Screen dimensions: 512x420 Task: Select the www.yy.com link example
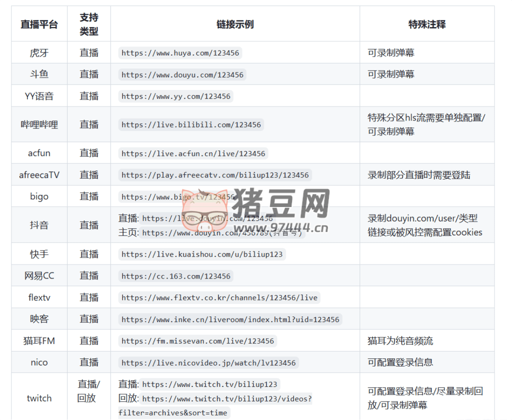tap(175, 96)
